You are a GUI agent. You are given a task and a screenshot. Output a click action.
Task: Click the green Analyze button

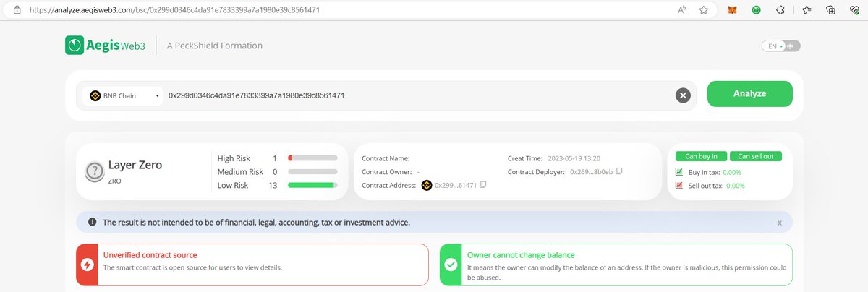[x=749, y=94]
